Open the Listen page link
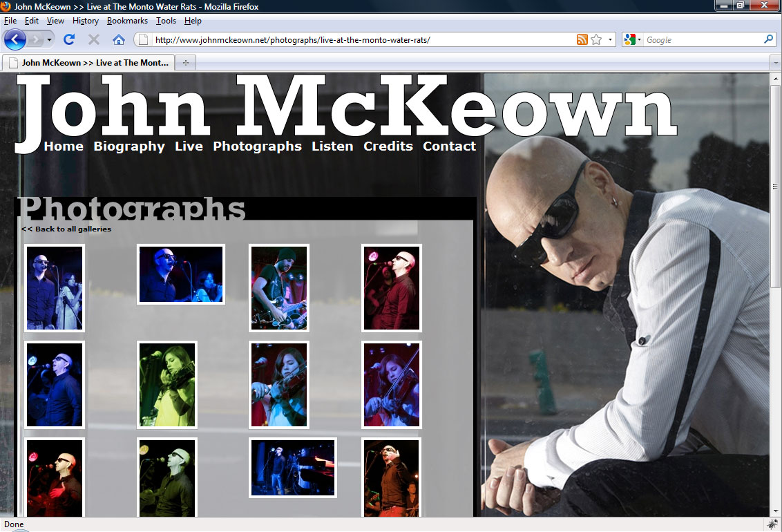The image size is (782, 532). pos(332,146)
